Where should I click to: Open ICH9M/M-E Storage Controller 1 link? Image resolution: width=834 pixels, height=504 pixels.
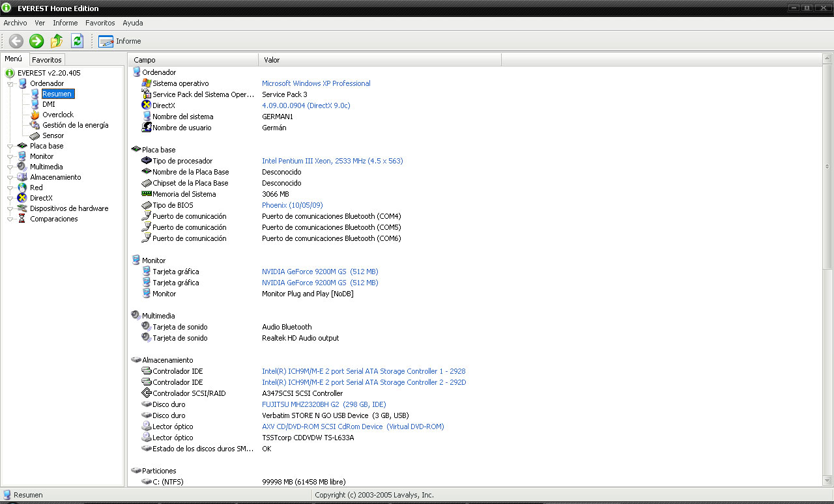coord(364,371)
